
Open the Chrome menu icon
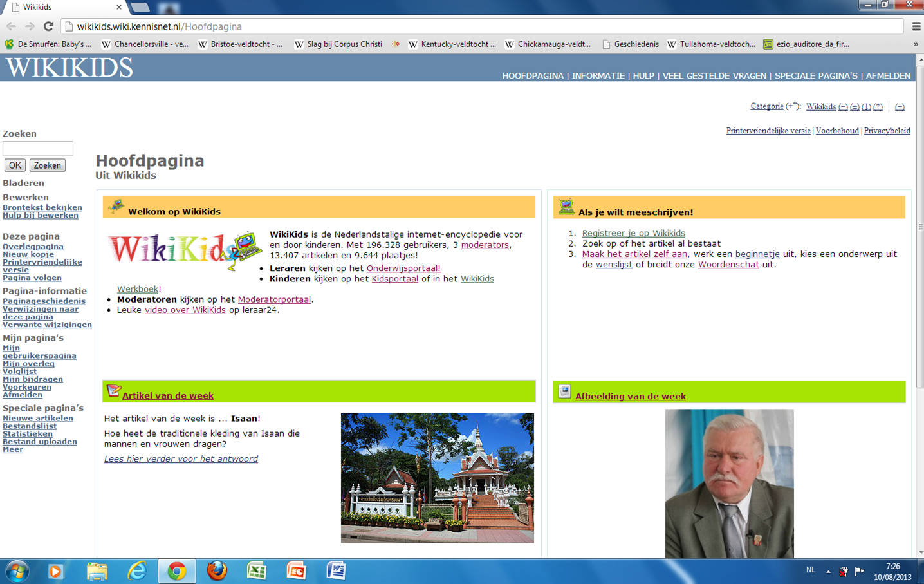pyautogui.click(x=916, y=26)
